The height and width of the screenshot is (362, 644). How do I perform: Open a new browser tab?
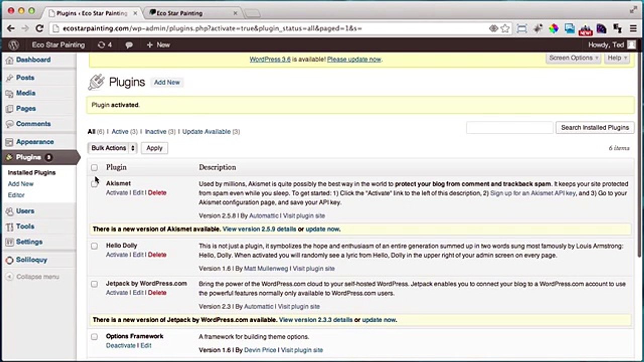[x=252, y=13]
